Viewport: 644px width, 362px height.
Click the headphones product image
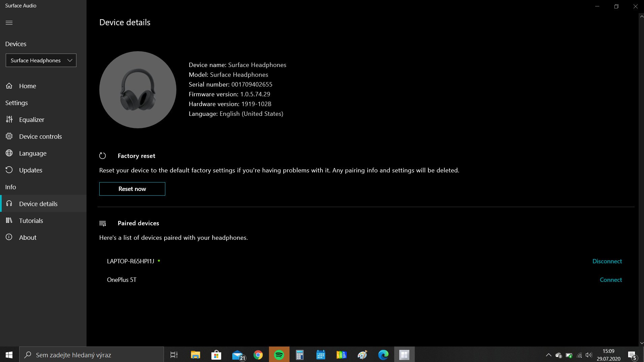coord(138,90)
